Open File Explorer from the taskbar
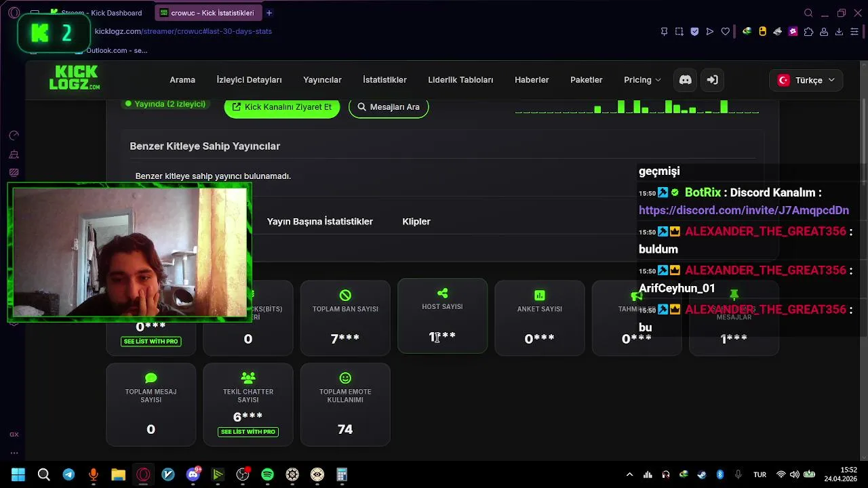 [x=118, y=474]
